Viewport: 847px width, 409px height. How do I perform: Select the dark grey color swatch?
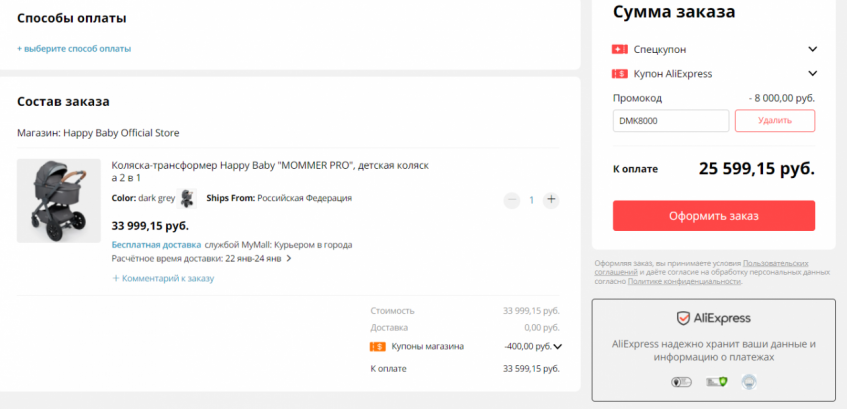coord(186,198)
